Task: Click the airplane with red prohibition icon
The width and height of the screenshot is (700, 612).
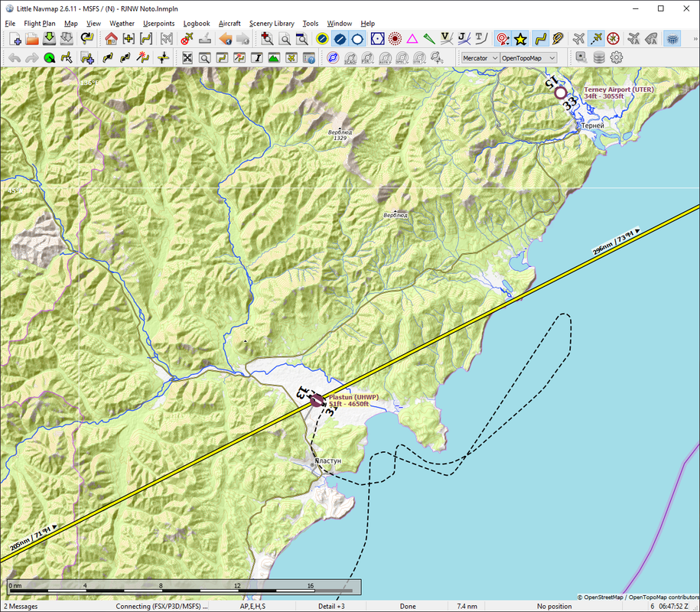Action: tap(187, 39)
